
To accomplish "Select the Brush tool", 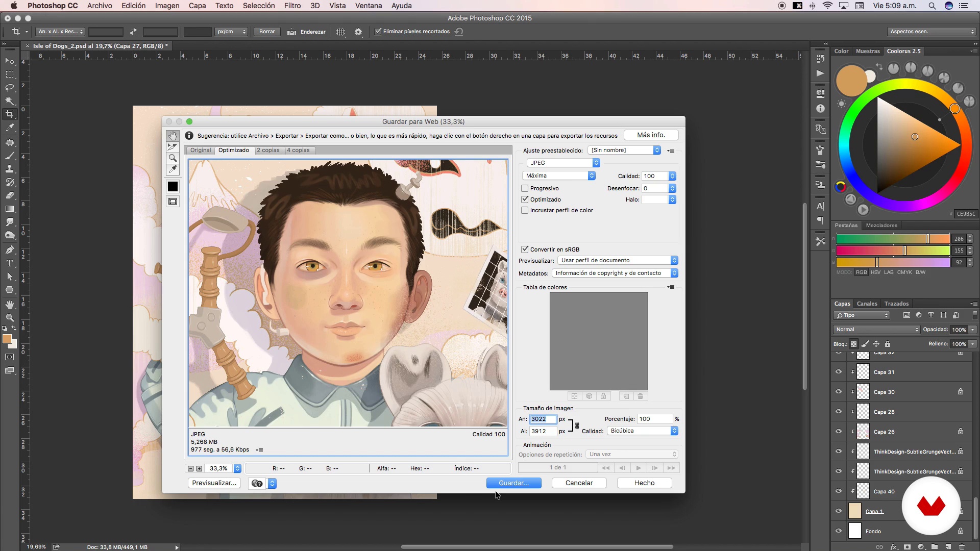I will 10,156.
